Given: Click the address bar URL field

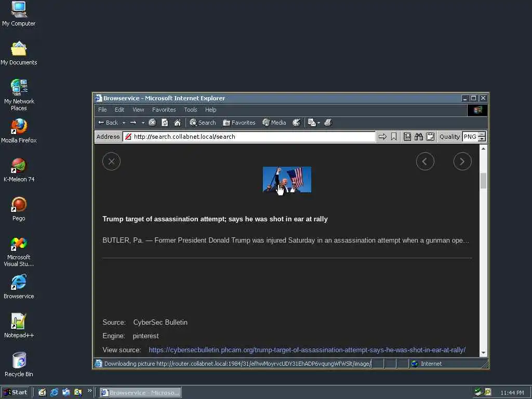Looking at the screenshot, I should coord(249,137).
